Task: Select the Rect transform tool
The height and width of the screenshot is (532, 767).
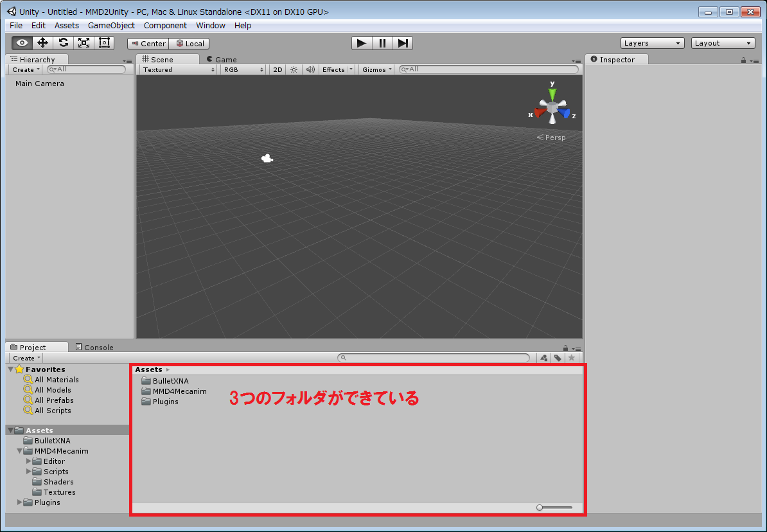Action: coord(104,43)
